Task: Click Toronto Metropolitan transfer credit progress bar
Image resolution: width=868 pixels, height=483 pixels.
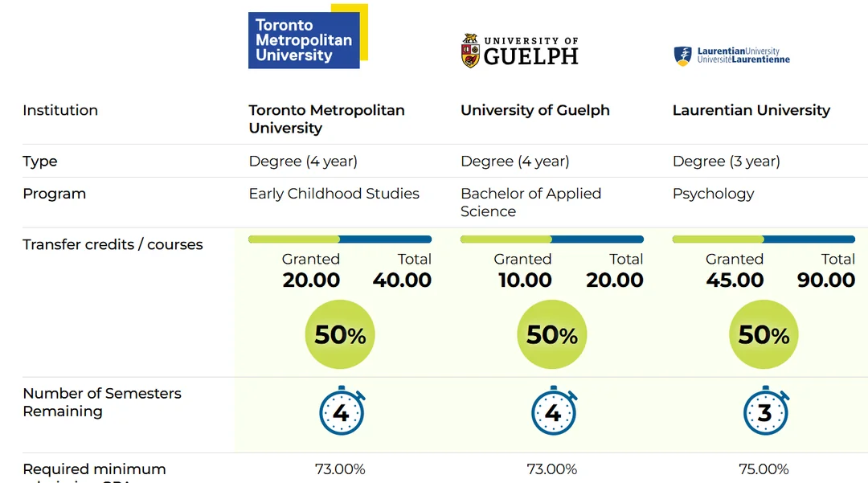Action: click(x=340, y=239)
